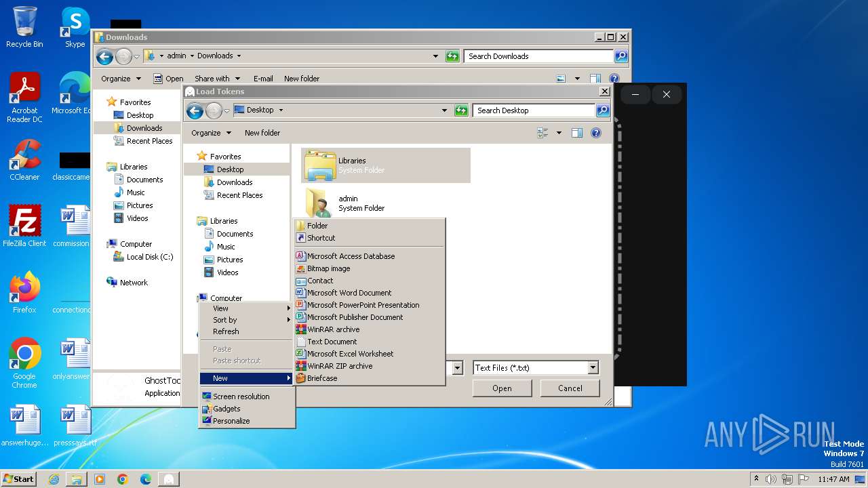Choose Shortcut from the New submenu

click(x=370, y=238)
